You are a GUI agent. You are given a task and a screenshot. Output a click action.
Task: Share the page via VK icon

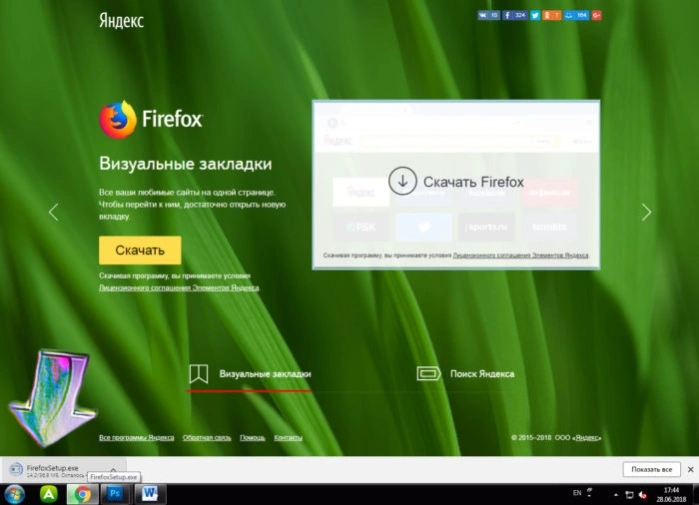coord(488,15)
